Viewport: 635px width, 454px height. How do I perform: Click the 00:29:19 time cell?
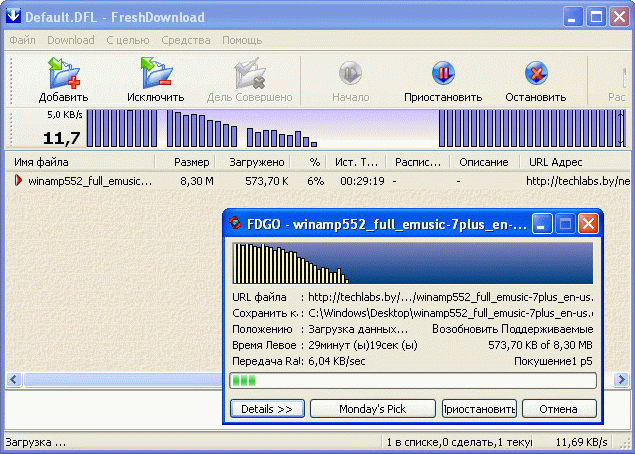tap(362, 181)
